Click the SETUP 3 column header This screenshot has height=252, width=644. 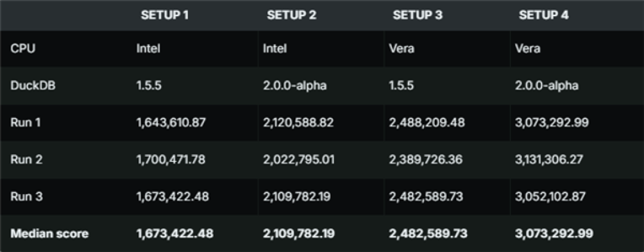[417, 15]
